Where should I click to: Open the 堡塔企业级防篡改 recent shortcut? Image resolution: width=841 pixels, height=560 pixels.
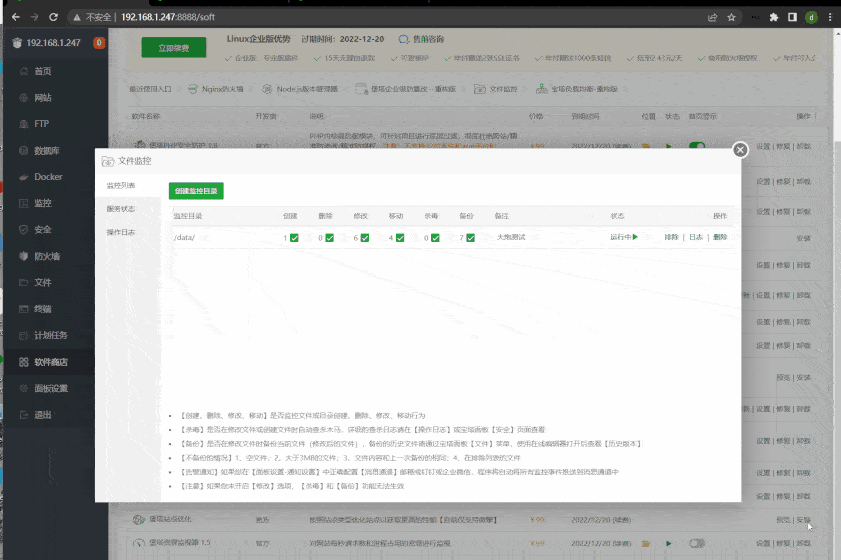pyautogui.click(x=406, y=89)
